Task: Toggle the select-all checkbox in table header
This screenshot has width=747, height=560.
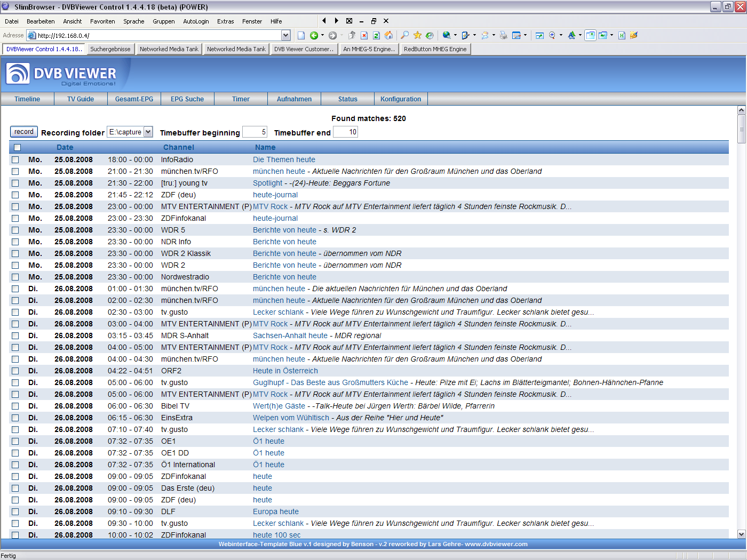Action: pyautogui.click(x=18, y=147)
